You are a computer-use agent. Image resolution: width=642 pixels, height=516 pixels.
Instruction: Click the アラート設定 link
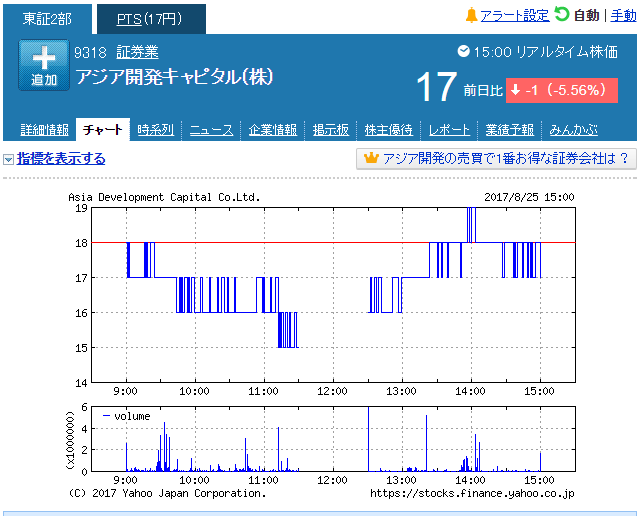pos(515,16)
